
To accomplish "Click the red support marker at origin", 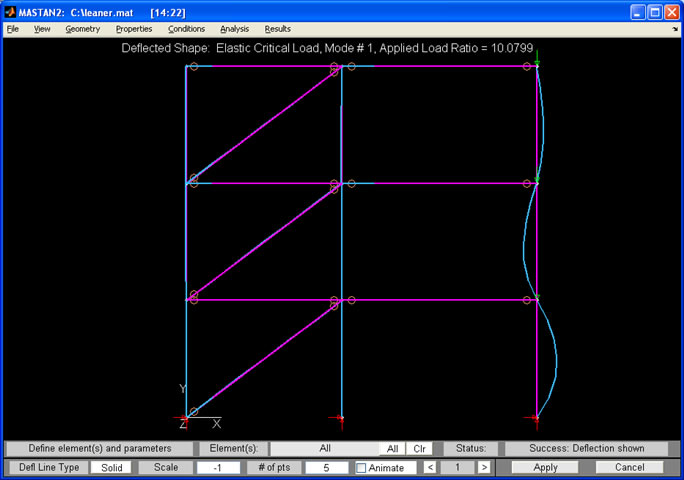I will [x=186, y=417].
